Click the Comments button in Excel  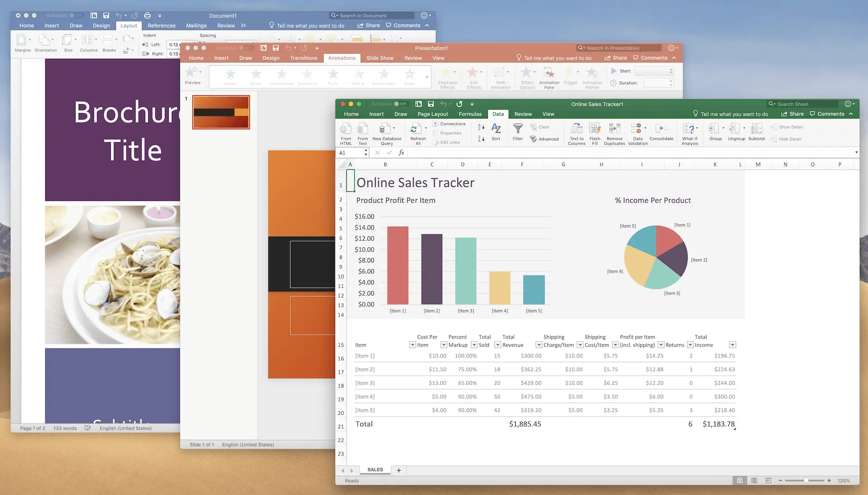tap(827, 114)
